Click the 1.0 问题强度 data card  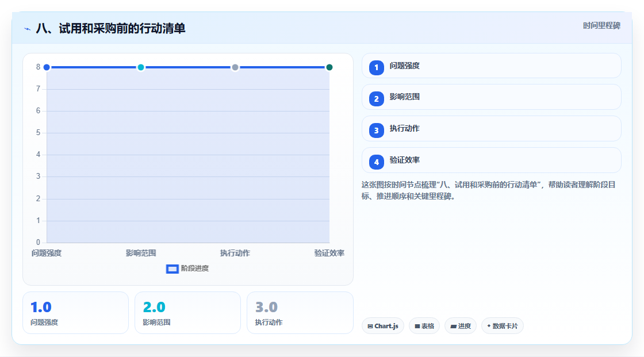pos(75,313)
